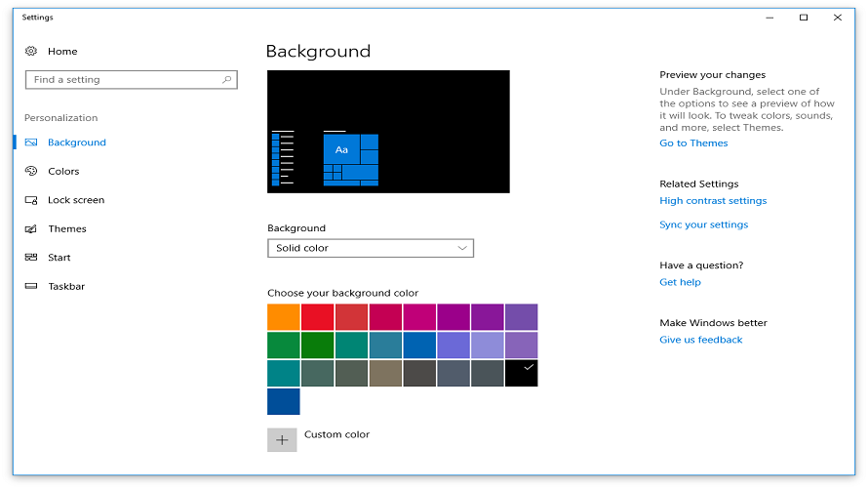868x488 pixels.
Task: Click the Start tiles icon
Action: pos(31,257)
